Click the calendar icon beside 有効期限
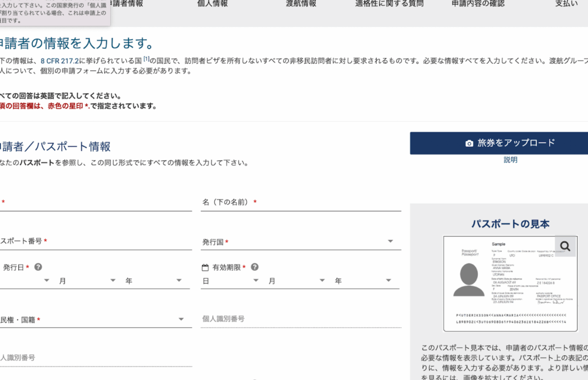This screenshot has width=588, height=380. (205, 267)
